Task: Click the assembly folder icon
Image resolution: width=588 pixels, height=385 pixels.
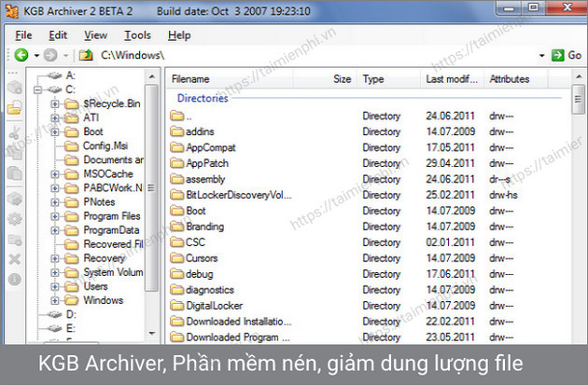Action: [x=176, y=179]
